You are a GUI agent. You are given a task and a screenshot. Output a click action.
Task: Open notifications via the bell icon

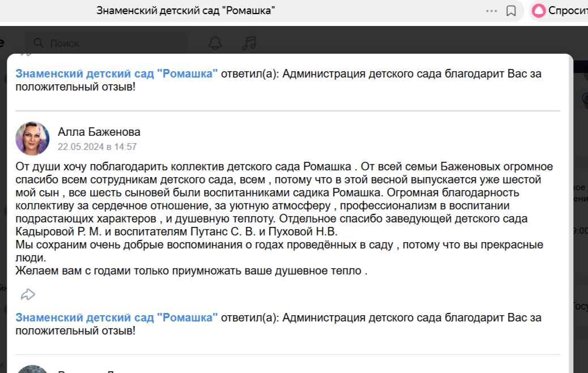(215, 43)
